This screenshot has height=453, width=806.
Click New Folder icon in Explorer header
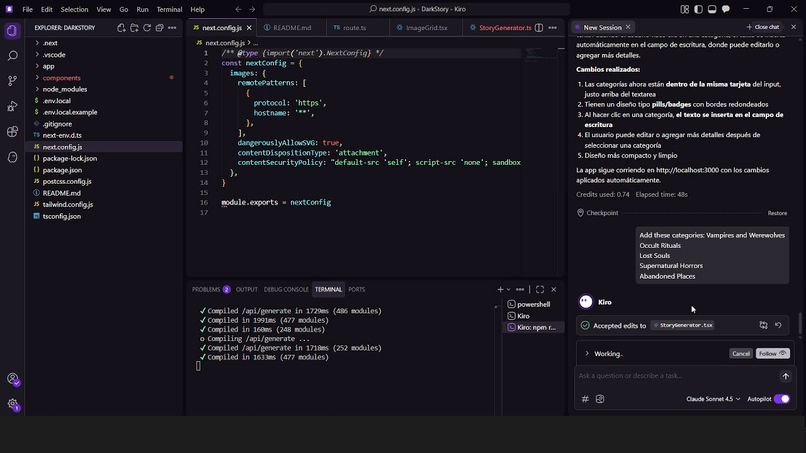[134, 28]
